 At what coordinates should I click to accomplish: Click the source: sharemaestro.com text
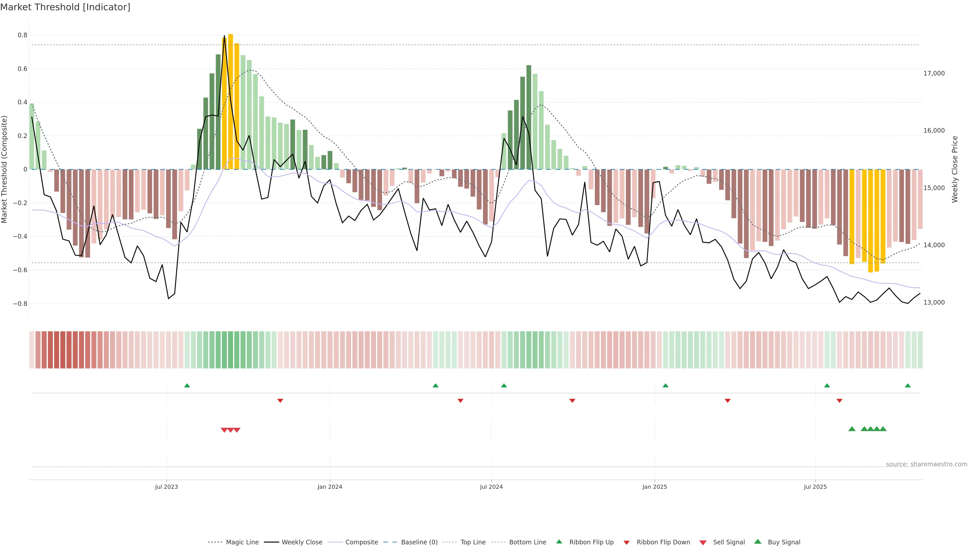(926, 464)
